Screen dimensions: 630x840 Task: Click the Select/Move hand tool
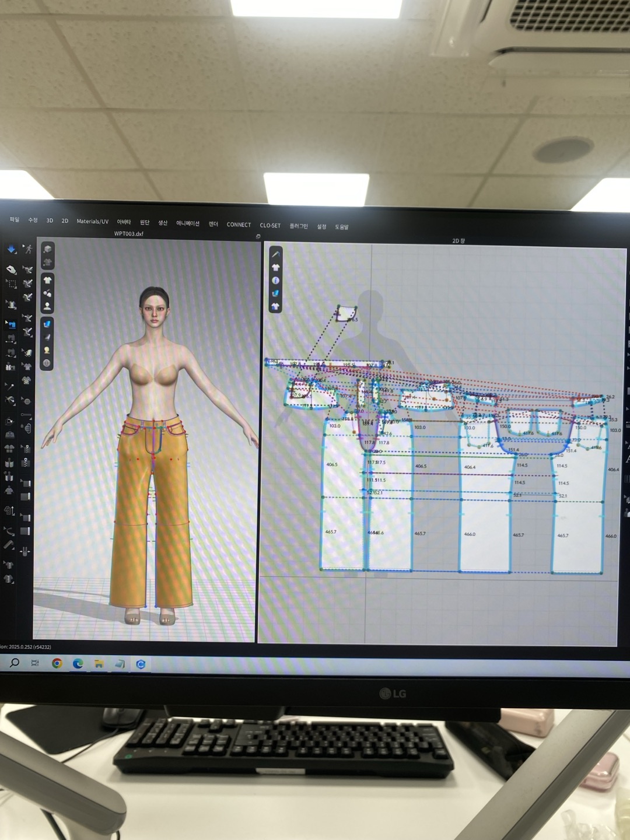[x=11, y=269]
